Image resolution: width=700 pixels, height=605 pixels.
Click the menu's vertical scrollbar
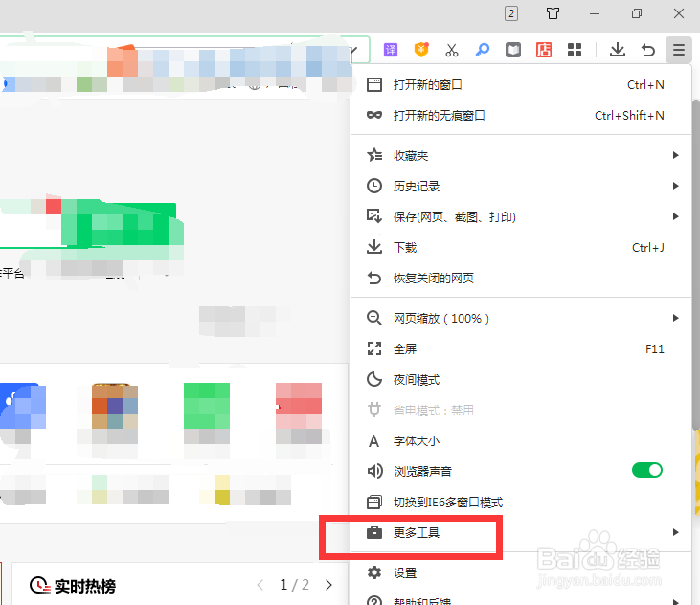click(695, 264)
